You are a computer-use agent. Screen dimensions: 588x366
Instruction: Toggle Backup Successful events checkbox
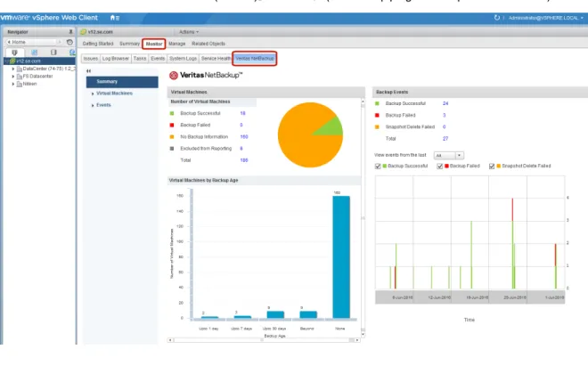[378, 167]
